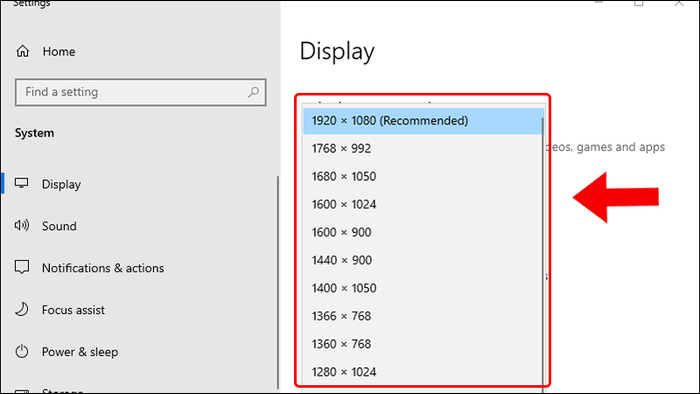Select the 1440 × 900 resolution entry
The height and width of the screenshot is (394, 700).
(422, 260)
